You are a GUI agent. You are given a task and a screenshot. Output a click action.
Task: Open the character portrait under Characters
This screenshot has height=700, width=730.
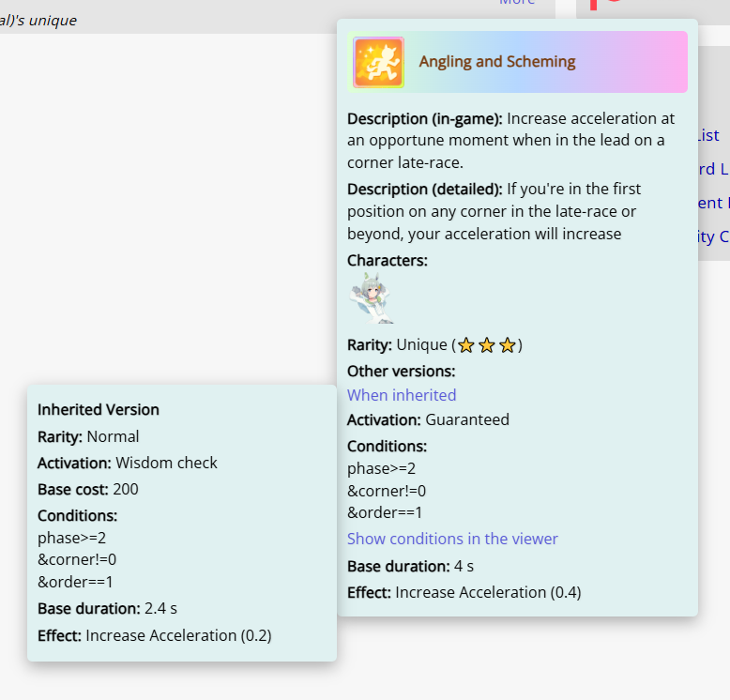click(371, 297)
